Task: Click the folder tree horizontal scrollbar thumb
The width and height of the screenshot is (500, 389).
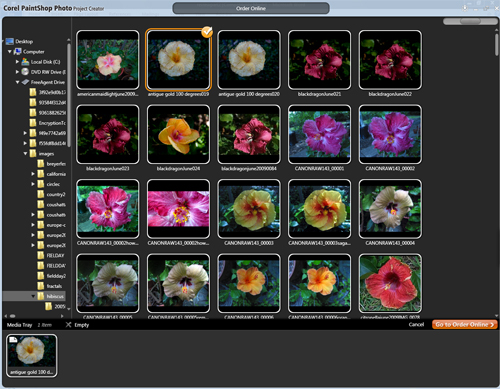Action: tap(12, 316)
